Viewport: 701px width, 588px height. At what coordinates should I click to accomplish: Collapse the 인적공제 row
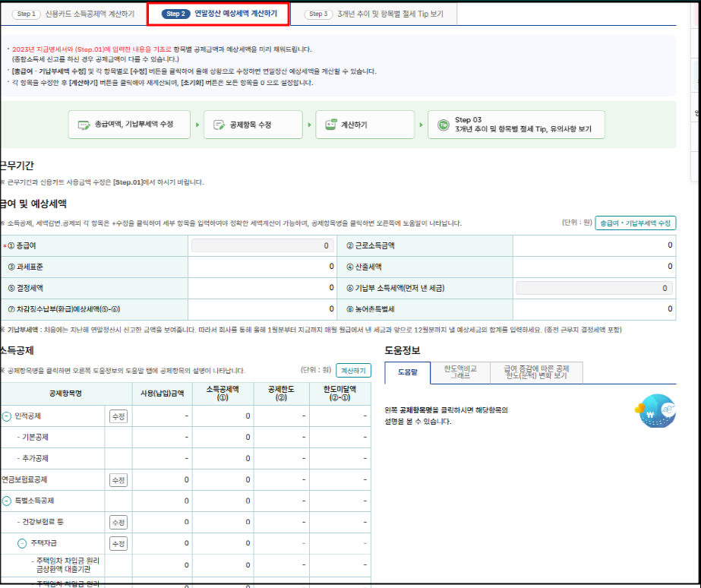click(7, 416)
